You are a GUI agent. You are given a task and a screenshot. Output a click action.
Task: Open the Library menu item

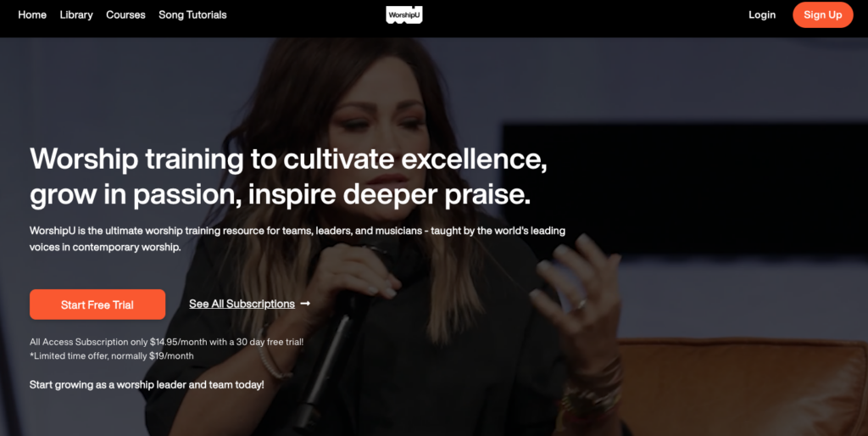click(76, 15)
